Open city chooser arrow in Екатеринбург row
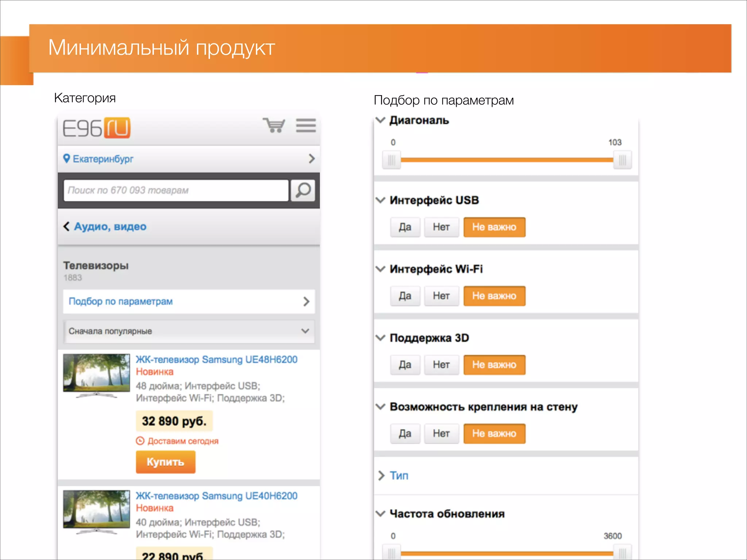Image resolution: width=747 pixels, height=560 pixels. (x=311, y=159)
